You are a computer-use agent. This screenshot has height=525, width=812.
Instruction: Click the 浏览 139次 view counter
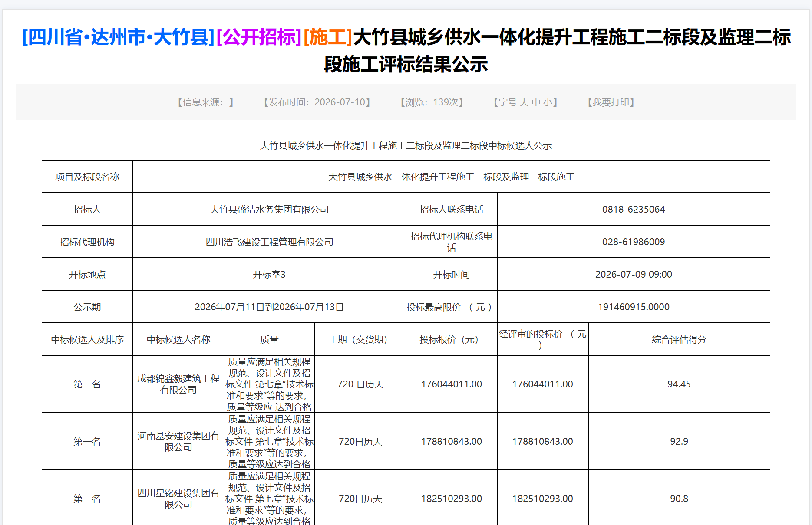tap(432, 102)
